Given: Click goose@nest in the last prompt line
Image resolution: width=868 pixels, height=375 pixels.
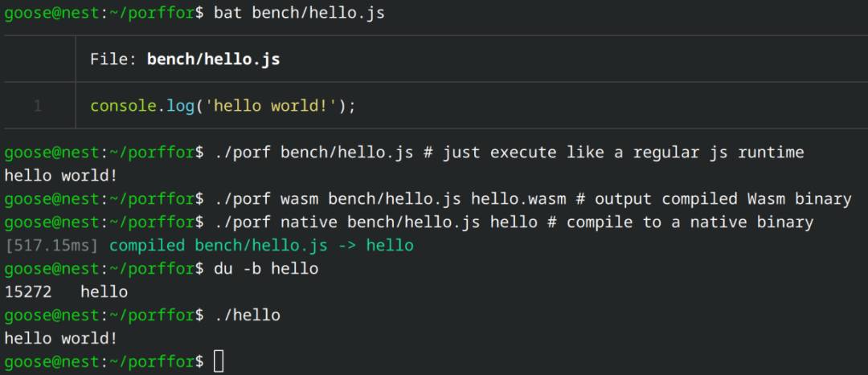Looking at the screenshot, I should click(x=51, y=361).
